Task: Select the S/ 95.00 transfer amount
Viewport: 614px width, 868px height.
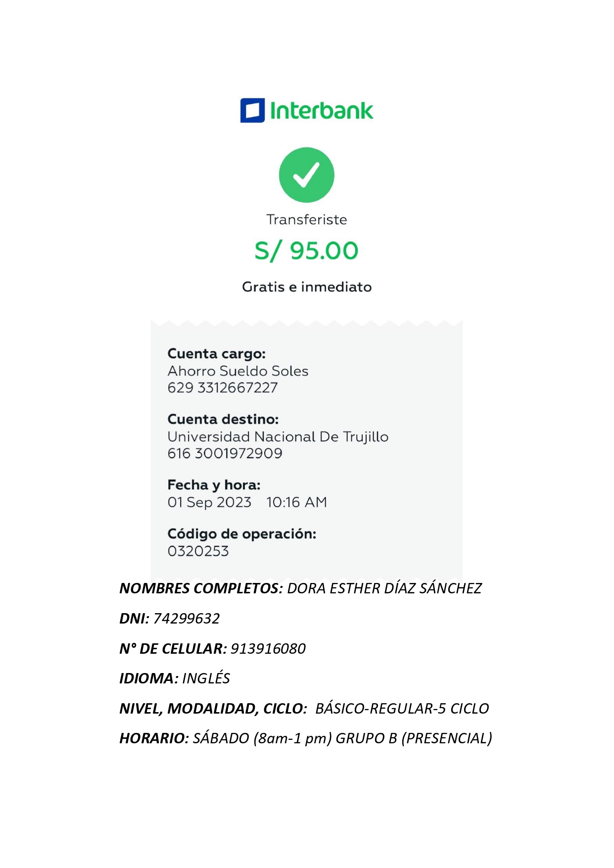Action: [307, 250]
